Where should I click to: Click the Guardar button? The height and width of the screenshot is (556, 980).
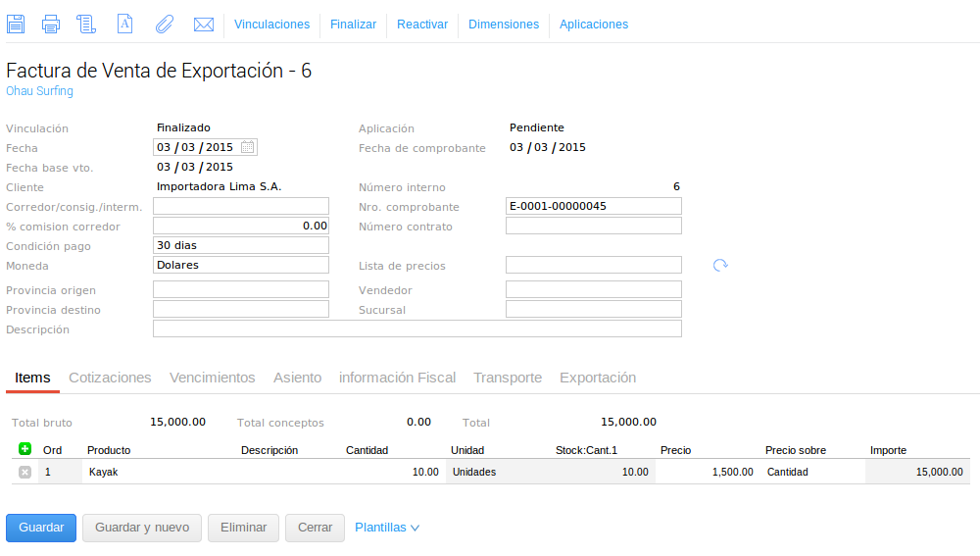pos(41,528)
